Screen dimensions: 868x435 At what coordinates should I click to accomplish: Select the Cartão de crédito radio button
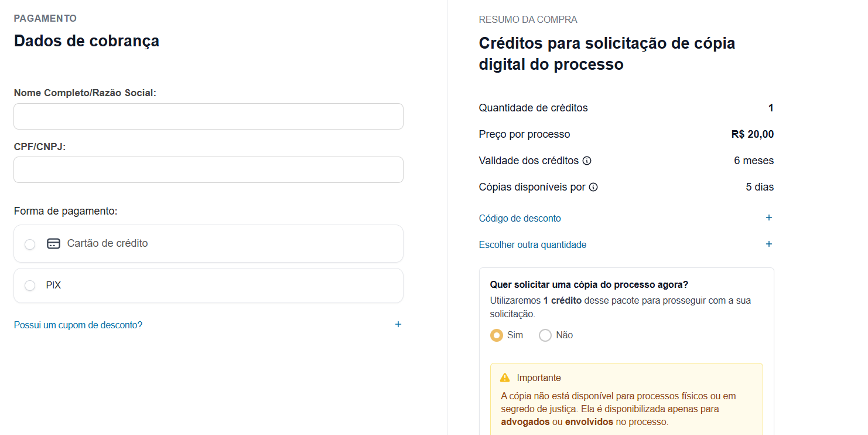[x=30, y=244]
